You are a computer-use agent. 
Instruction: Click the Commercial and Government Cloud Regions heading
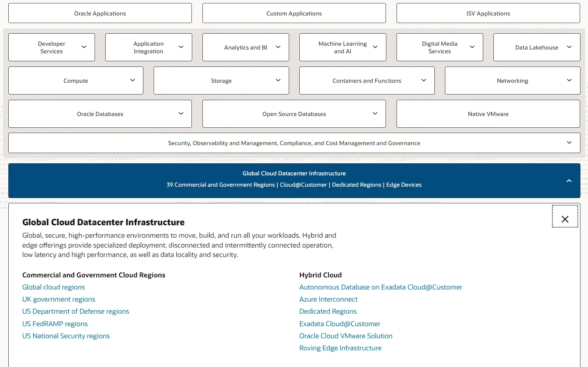pos(94,275)
